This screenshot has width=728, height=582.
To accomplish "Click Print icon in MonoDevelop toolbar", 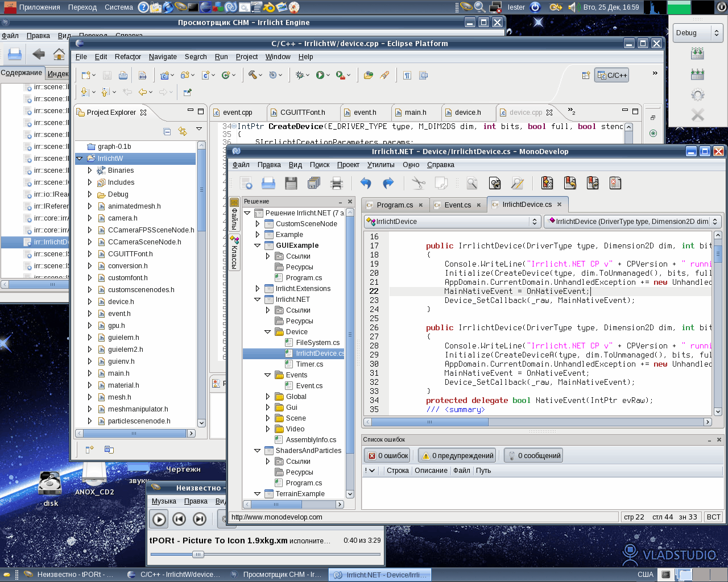I will (x=337, y=183).
